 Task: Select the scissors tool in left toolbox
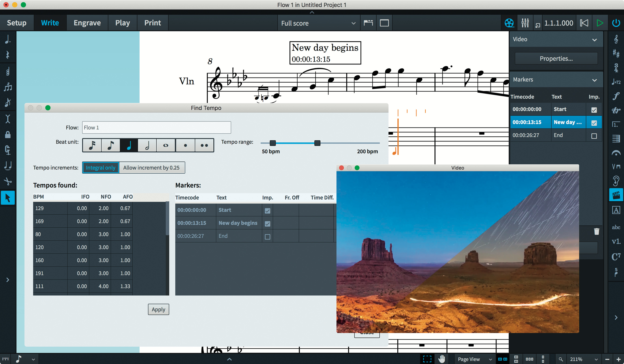coord(8,182)
